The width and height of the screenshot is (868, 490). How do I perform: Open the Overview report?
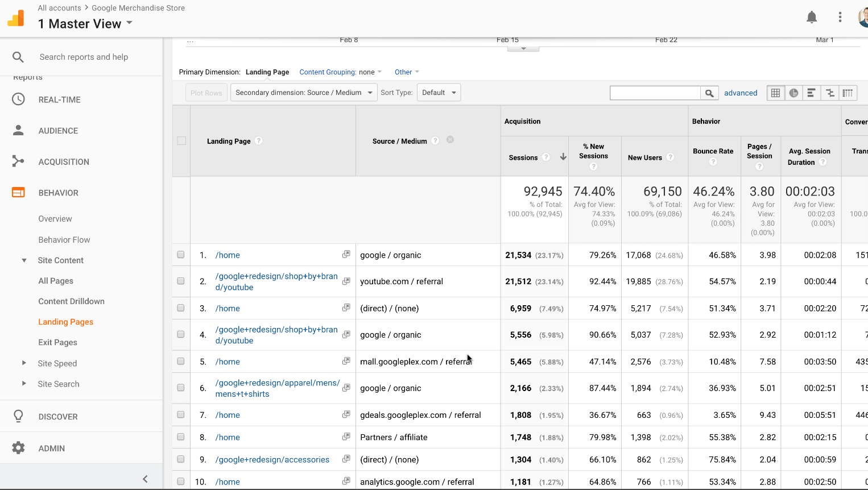click(x=55, y=219)
